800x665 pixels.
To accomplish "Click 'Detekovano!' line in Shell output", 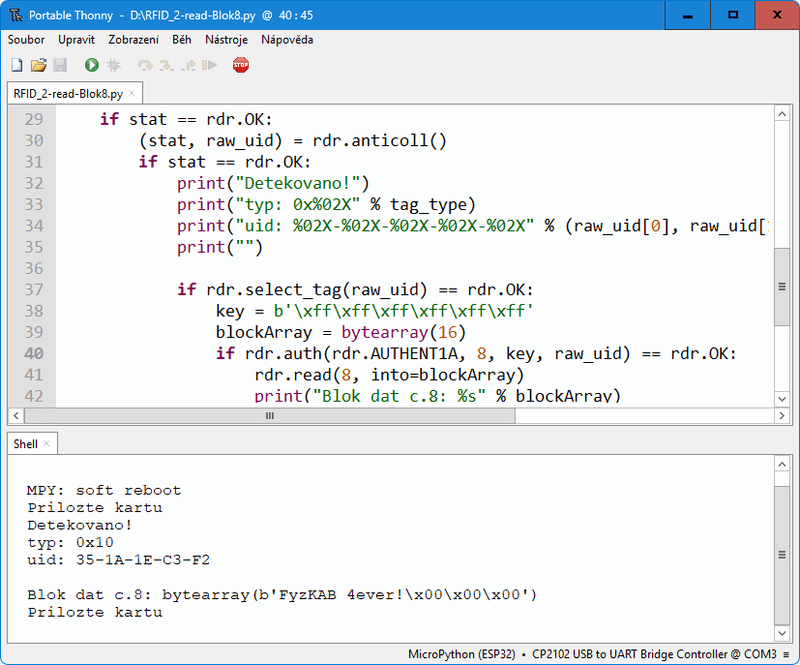I will point(80,525).
